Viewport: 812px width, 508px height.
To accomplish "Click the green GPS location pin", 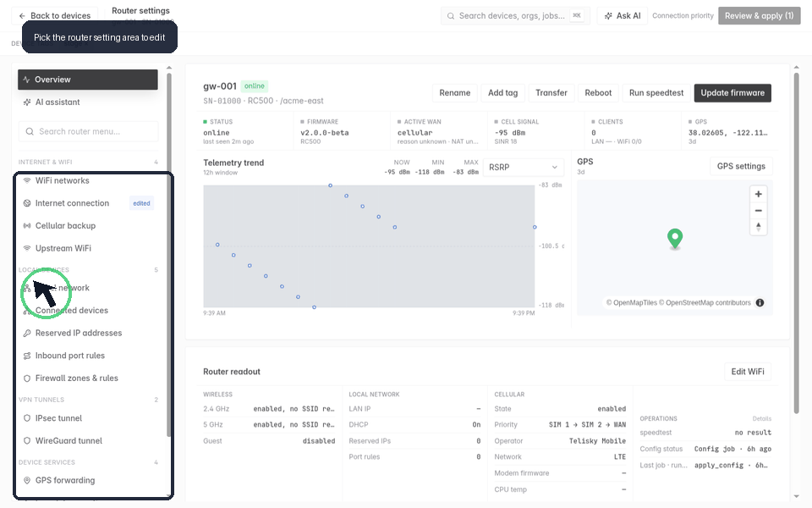I will [675, 239].
